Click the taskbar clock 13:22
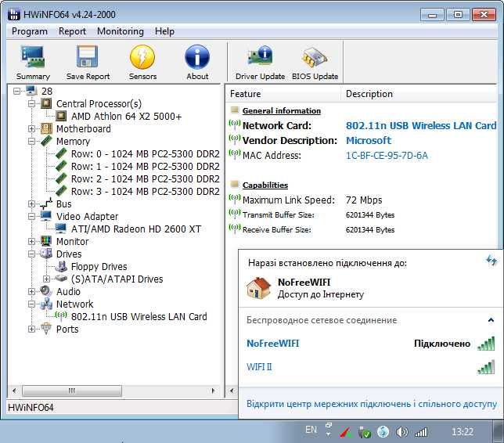 pos(463,431)
